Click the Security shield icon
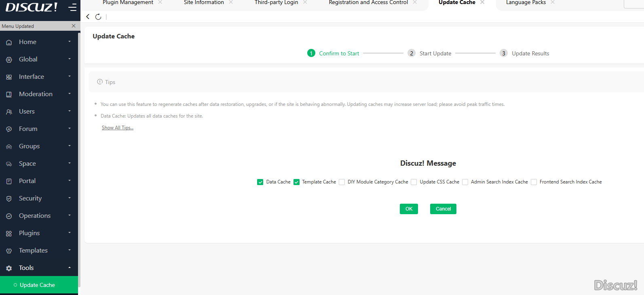Screen dimensions: 644x295 (9, 199)
